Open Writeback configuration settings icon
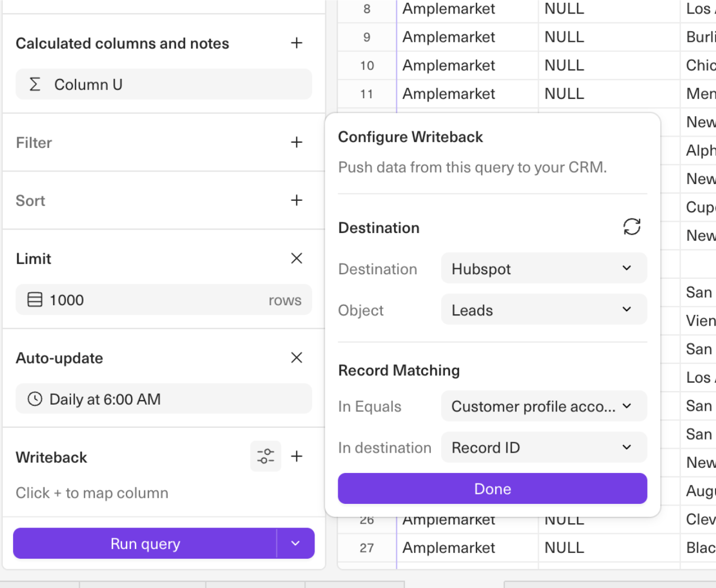Image resolution: width=716 pixels, height=588 pixels. click(265, 456)
